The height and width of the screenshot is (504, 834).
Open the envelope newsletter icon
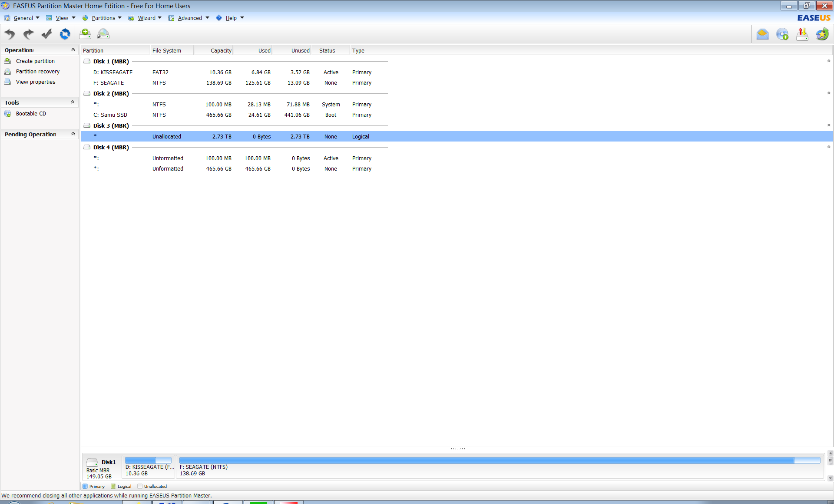(762, 34)
